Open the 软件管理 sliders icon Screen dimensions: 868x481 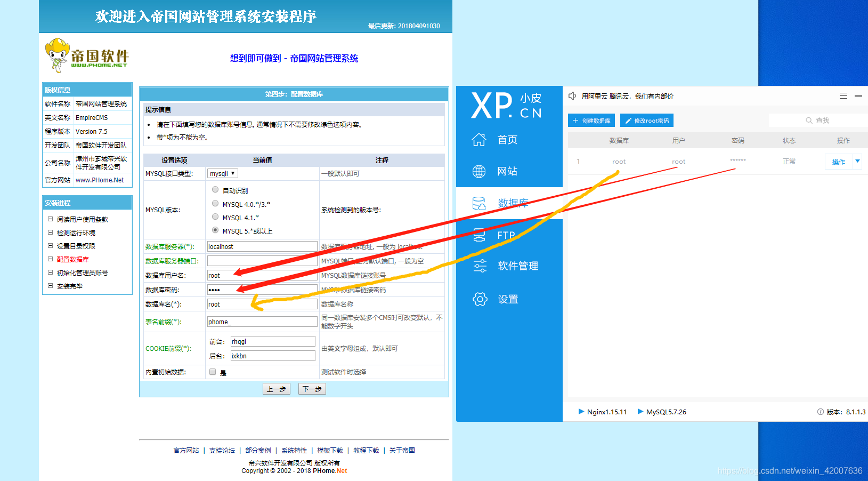coord(480,266)
